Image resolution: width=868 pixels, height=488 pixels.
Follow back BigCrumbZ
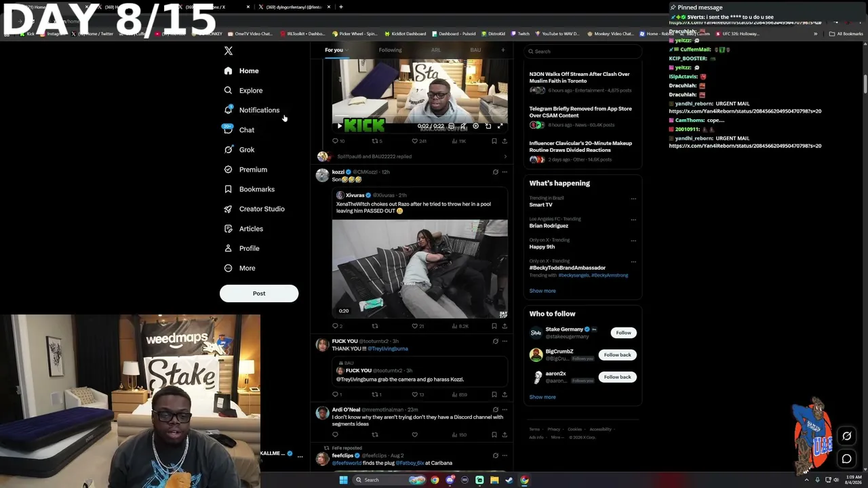pos(617,355)
